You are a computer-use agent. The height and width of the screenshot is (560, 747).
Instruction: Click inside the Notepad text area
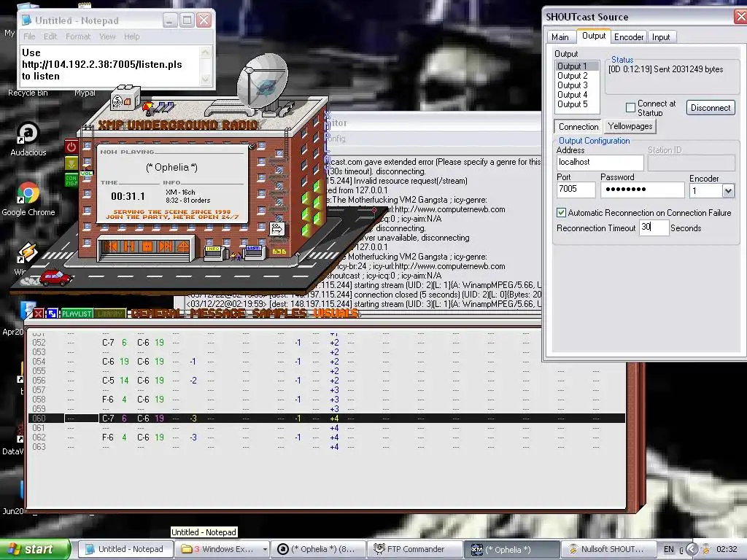point(110,66)
